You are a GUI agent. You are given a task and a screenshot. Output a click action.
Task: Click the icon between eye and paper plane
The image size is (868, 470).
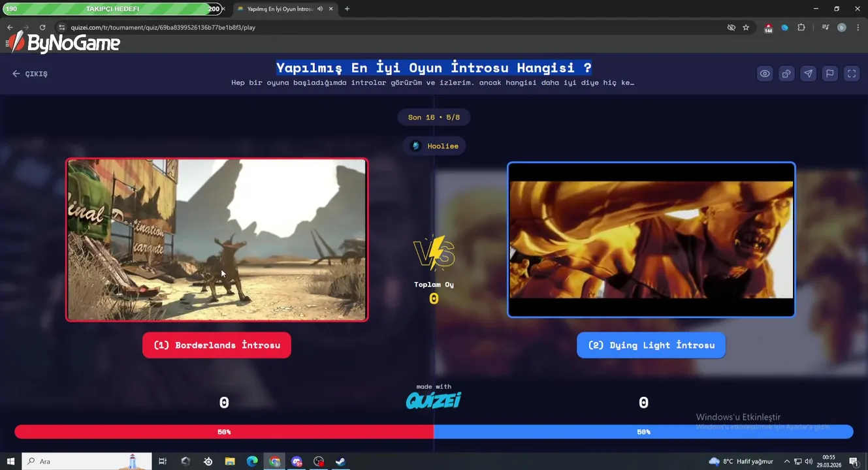point(786,74)
